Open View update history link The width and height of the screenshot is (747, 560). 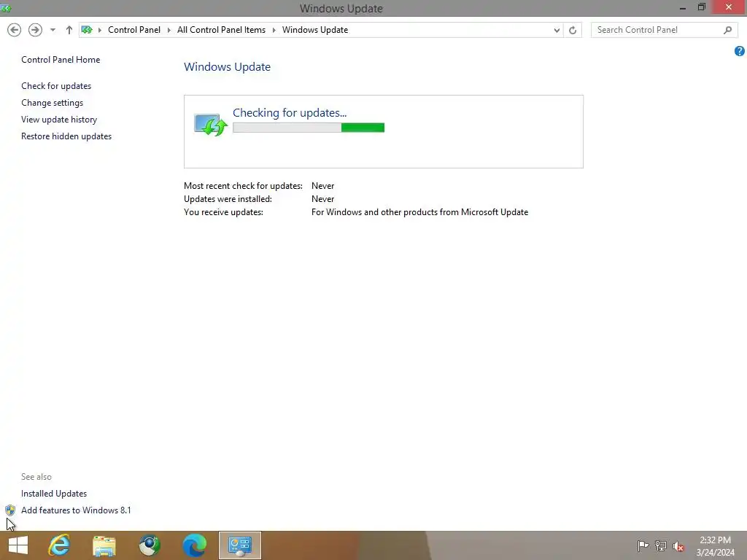(59, 120)
